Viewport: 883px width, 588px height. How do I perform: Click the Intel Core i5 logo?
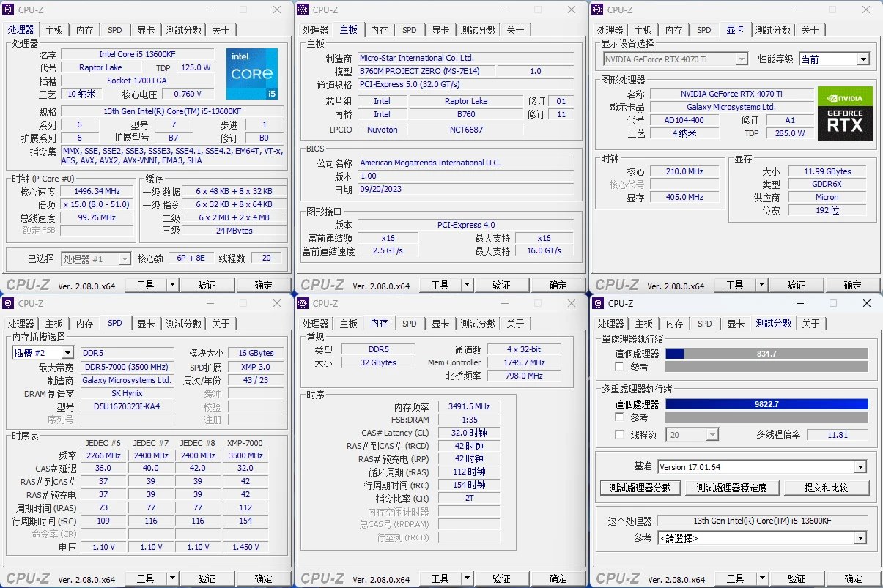click(252, 74)
